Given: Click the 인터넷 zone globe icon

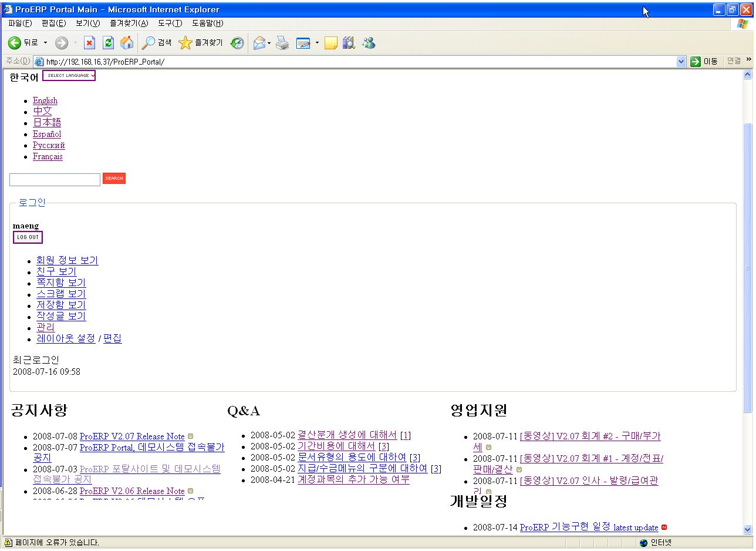Looking at the screenshot, I should coord(644,543).
